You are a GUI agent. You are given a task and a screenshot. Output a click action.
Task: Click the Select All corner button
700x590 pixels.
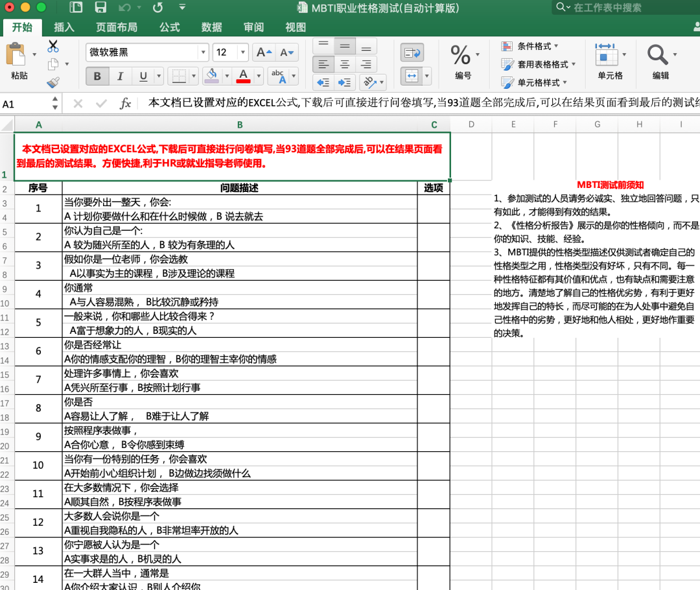click(7, 124)
